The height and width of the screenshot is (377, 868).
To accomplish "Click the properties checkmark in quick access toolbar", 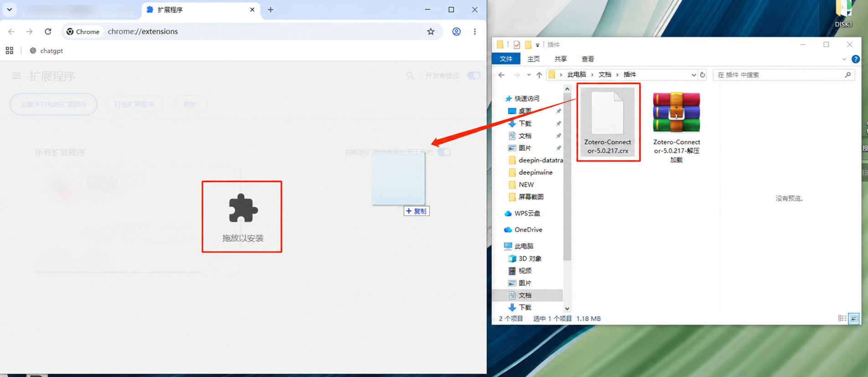I will click(x=517, y=45).
